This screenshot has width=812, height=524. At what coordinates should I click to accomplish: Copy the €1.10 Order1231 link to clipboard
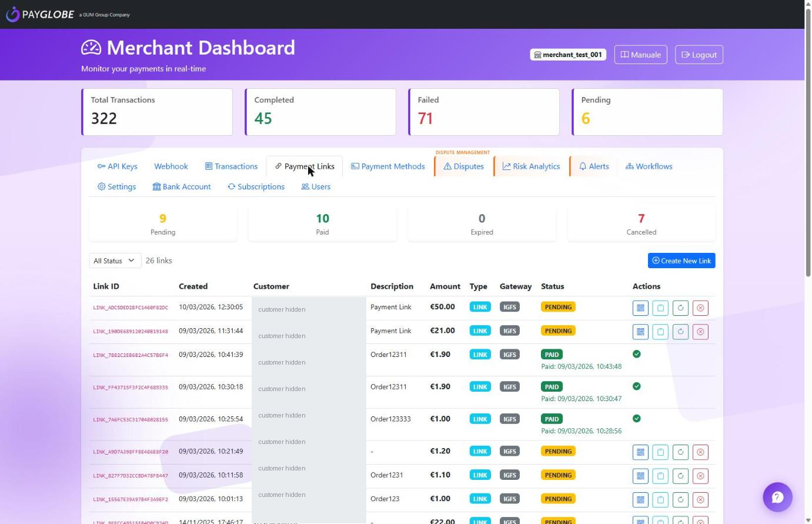coord(660,476)
